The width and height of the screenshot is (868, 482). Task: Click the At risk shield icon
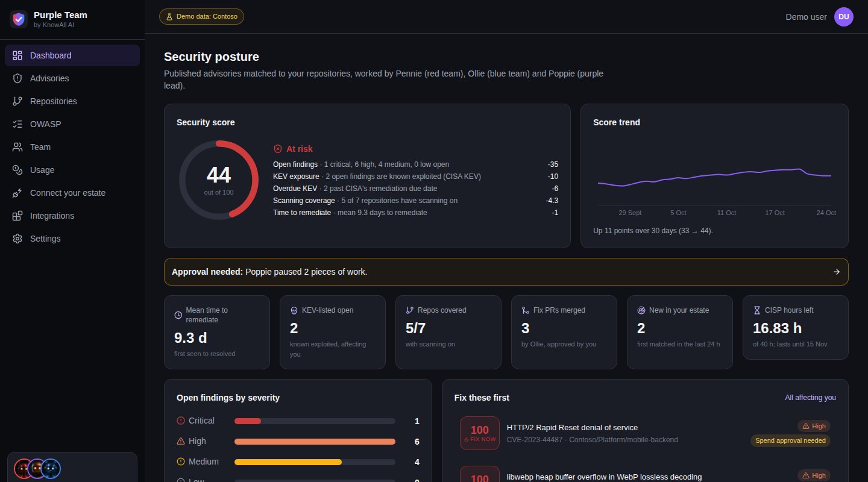click(278, 149)
